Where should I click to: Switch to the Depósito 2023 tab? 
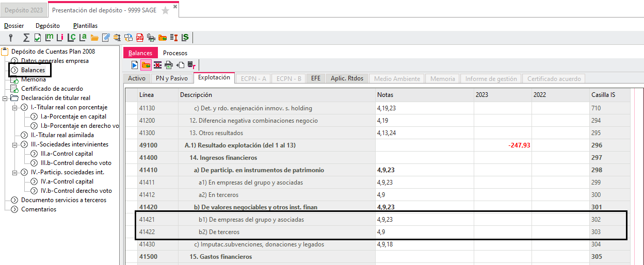pos(23,10)
